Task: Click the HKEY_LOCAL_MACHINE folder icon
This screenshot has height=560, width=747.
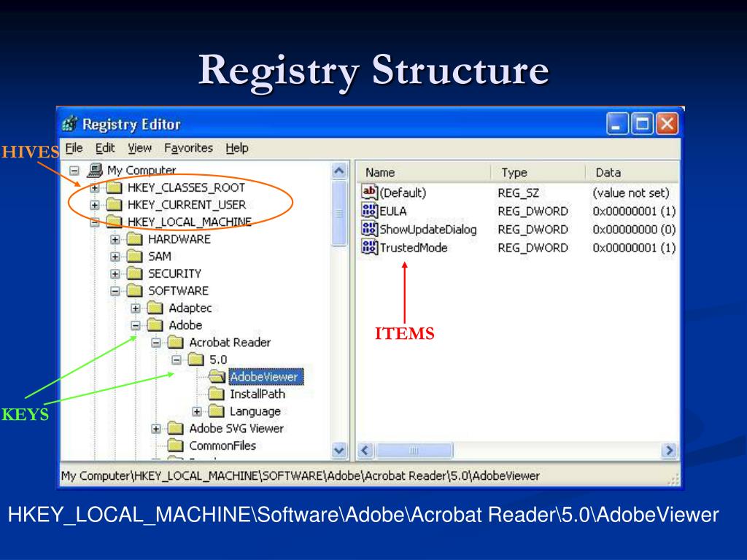Action: coord(114,222)
